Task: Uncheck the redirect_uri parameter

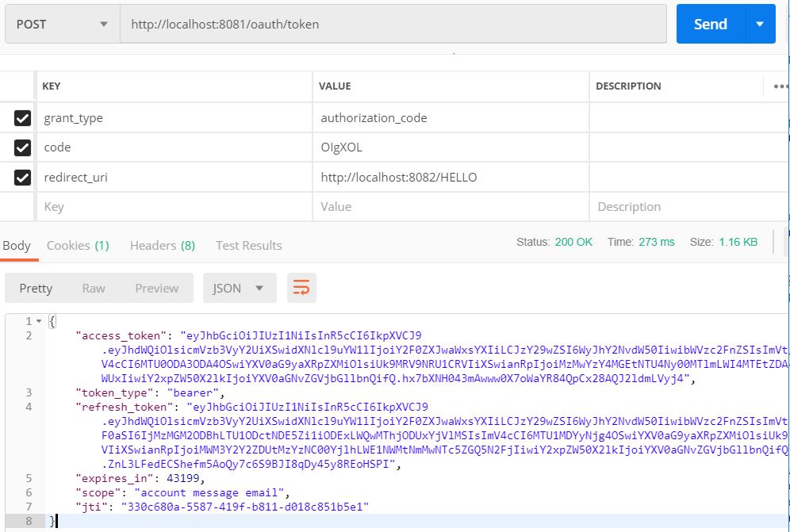Action: [21, 177]
